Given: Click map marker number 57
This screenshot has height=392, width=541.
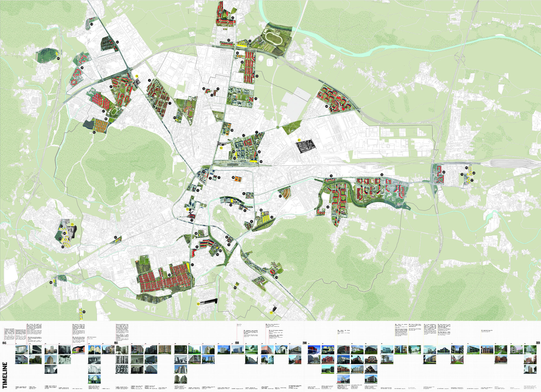Looking at the screenshot, I should [472, 180].
